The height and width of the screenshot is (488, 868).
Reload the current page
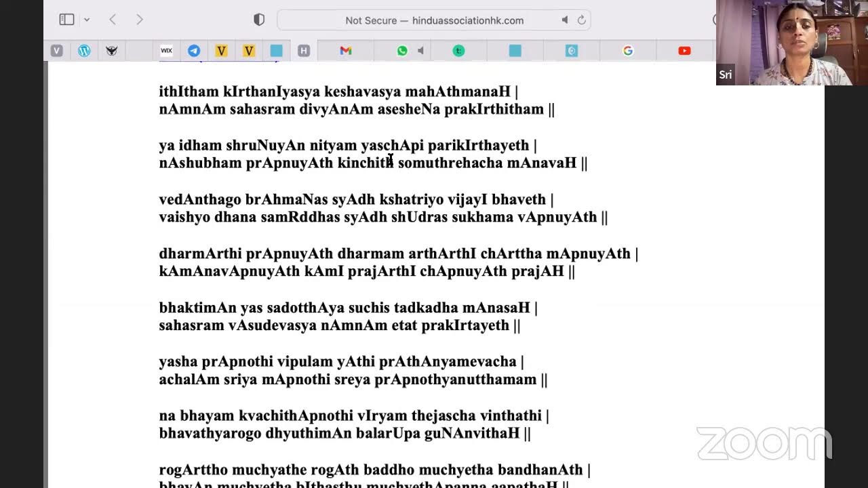(581, 20)
